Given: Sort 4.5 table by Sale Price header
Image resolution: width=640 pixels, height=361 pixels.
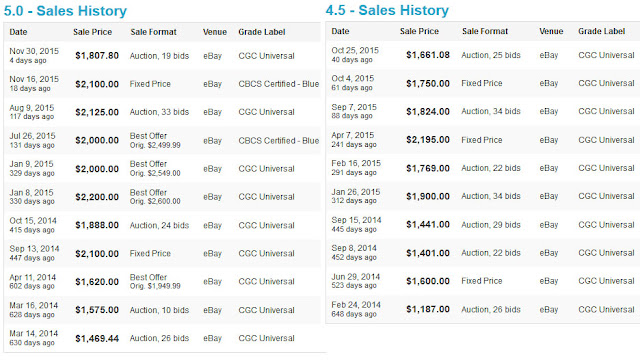Looking at the screenshot, I should [x=419, y=31].
